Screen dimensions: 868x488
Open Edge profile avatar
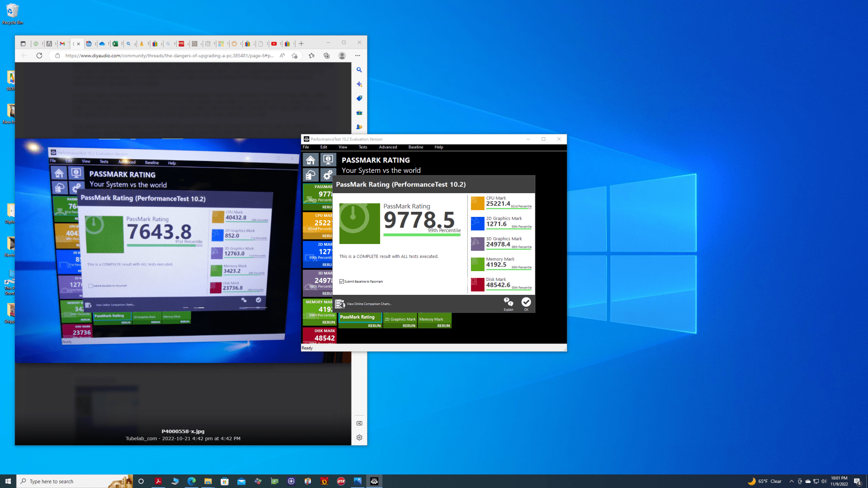click(x=342, y=55)
